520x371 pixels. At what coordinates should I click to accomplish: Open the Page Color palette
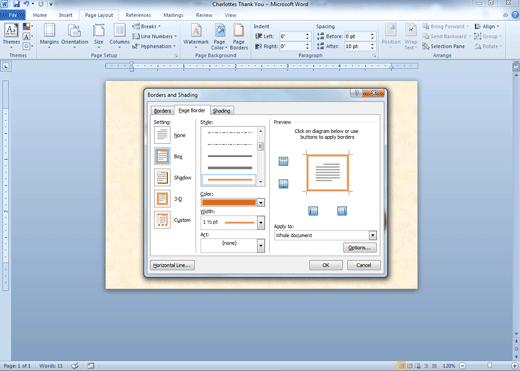point(219,37)
